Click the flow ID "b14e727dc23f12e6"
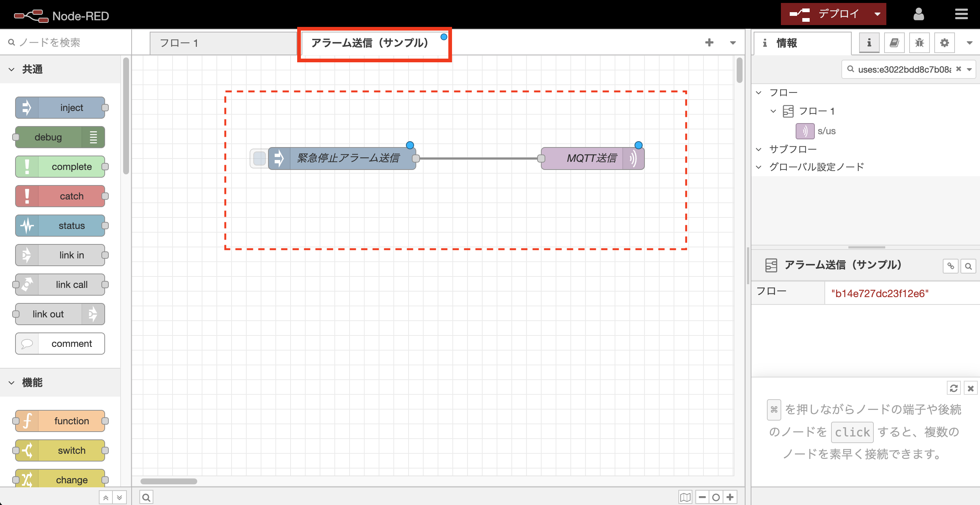 point(880,293)
